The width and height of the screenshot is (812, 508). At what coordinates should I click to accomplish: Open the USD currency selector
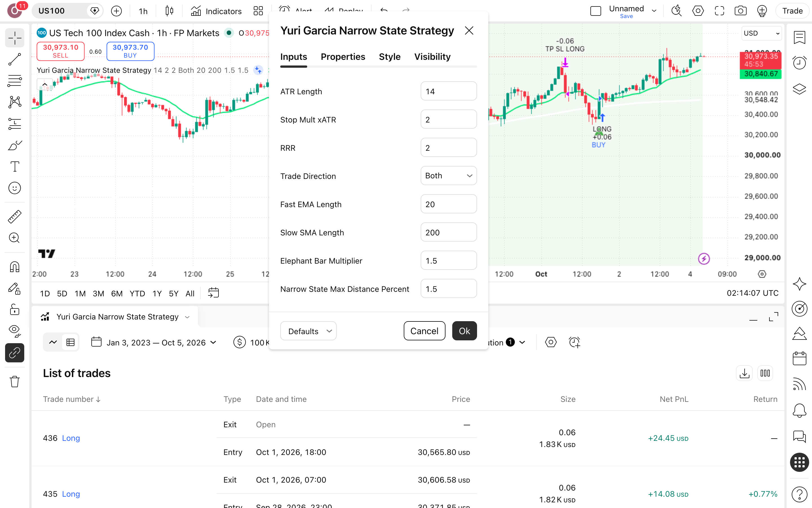[x=761, y=33]
